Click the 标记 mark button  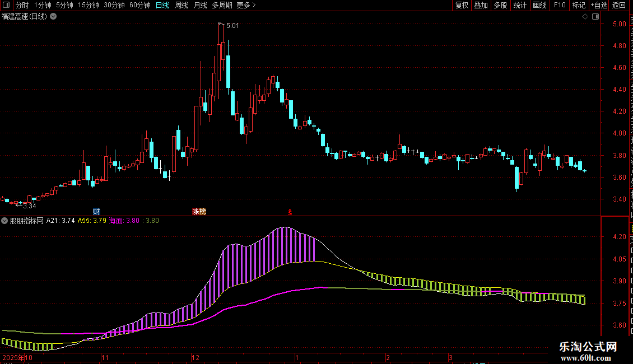[579, 5]
